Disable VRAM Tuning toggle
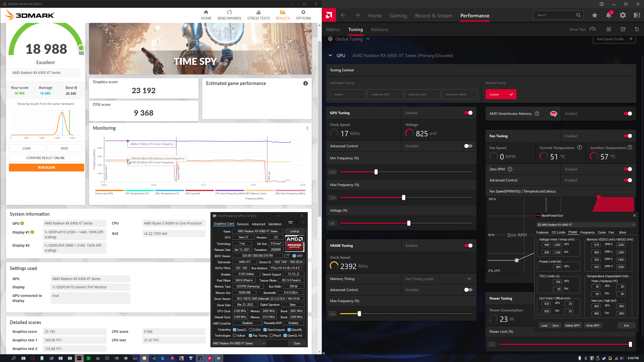The width and height of the screenshot is (644, 362). (468, 246)
